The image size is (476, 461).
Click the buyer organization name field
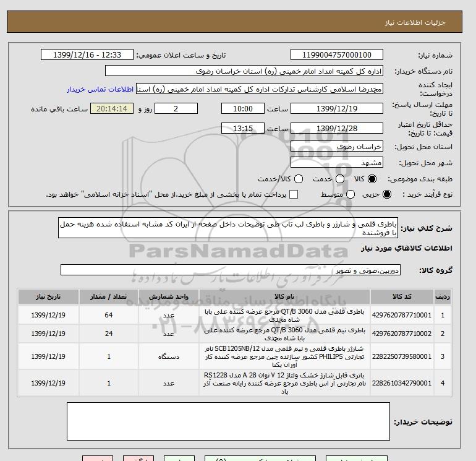coord(244,71)
